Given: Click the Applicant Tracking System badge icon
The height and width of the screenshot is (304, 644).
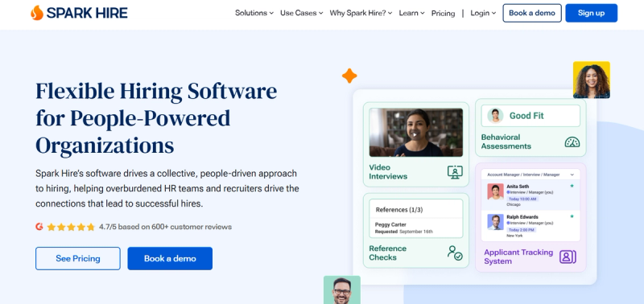Looking at the screenshot, I should coord(568,257).
